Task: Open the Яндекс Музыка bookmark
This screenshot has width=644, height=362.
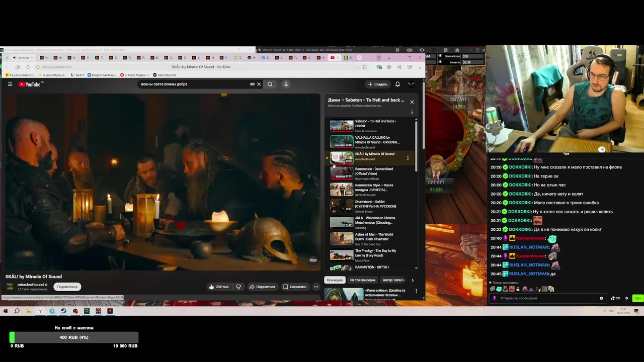Action: [x=52, y=75]
